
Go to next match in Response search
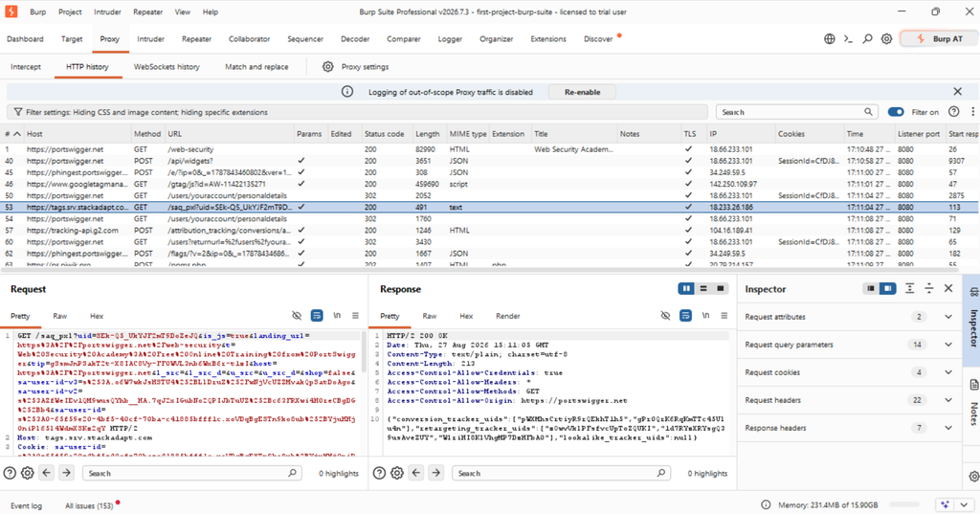point(435,473)
